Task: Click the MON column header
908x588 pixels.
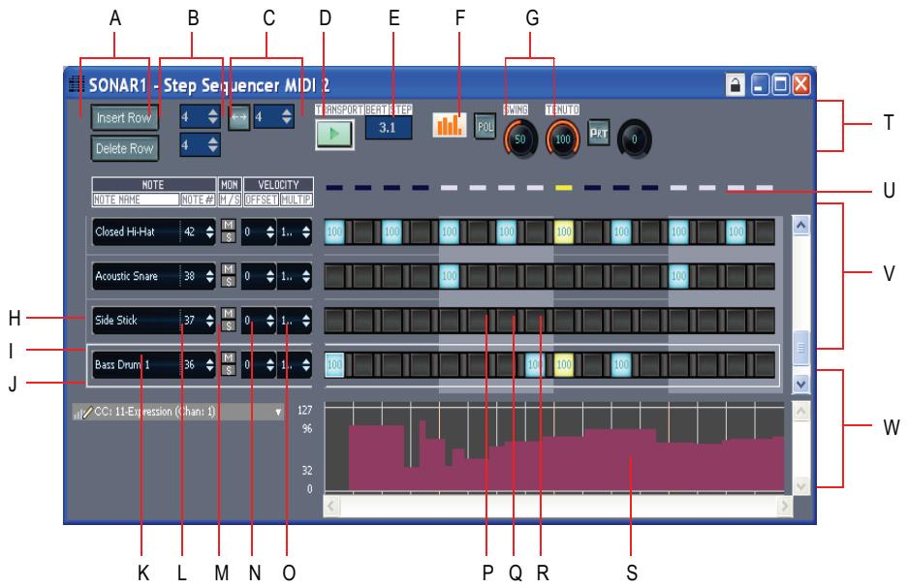Action: (230, 185)
